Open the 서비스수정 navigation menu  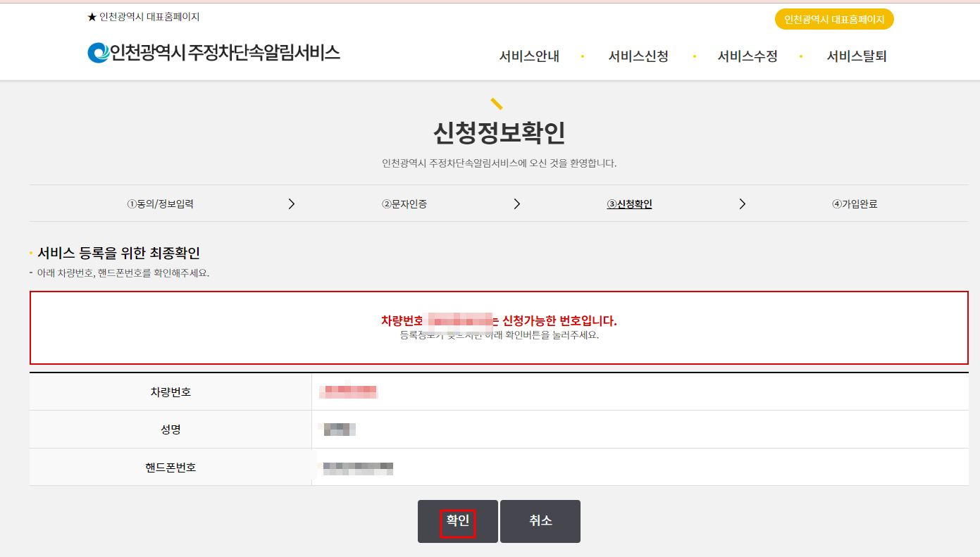[x=747, y=56]
